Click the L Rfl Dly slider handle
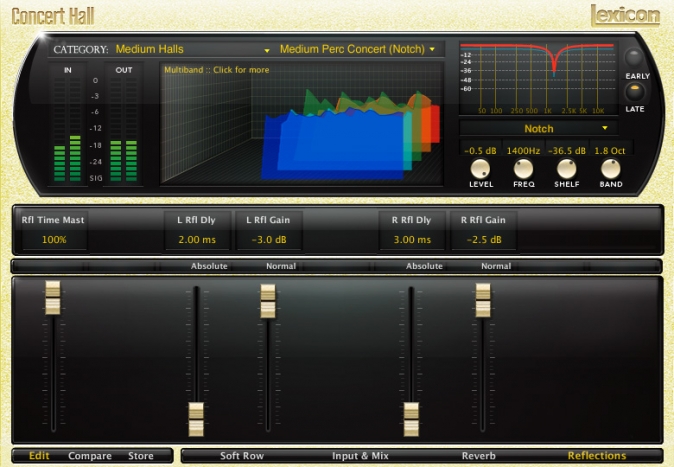Image resolution: width=674 pixels, height=467 pixels. [196, 419]
